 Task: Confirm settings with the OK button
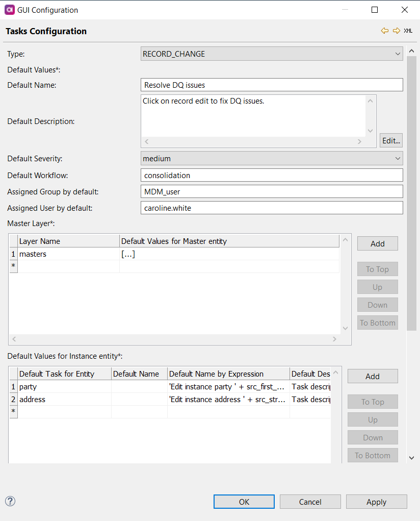(x=244, y=502)
